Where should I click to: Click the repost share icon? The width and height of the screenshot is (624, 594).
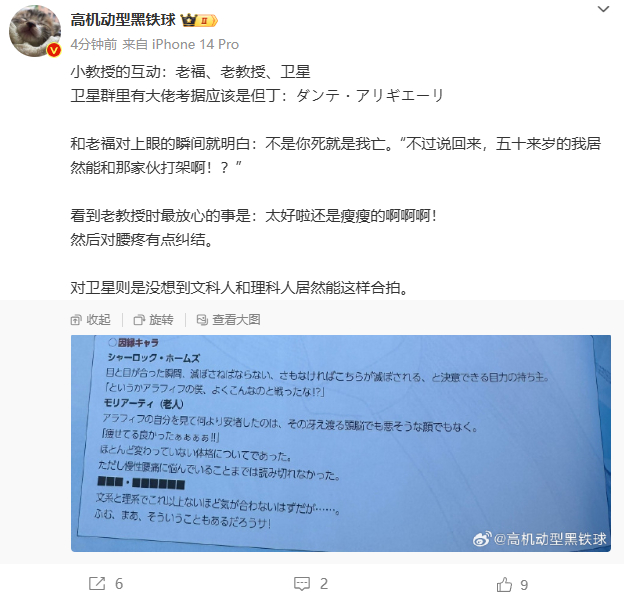(x=97, y=584)
